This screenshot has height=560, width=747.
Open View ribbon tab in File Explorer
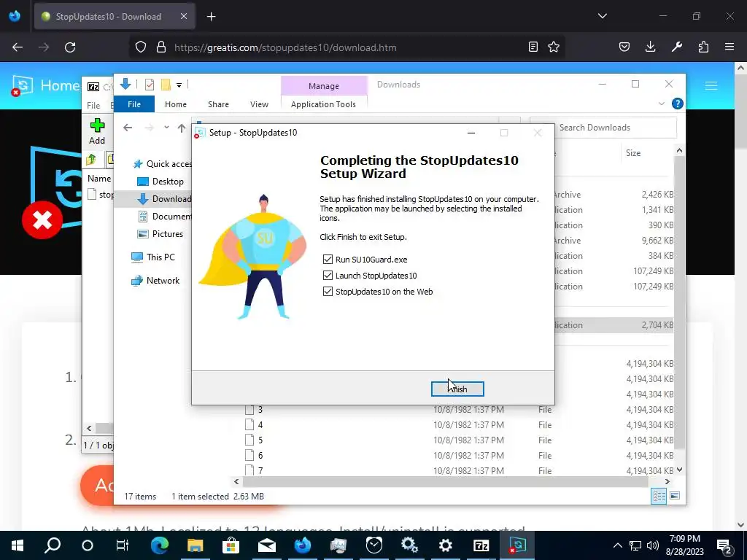point(259,104)
